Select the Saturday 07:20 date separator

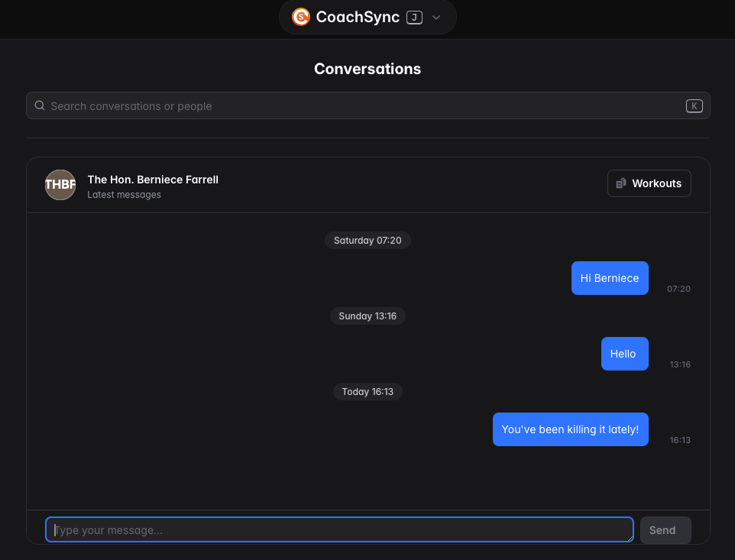367,240
